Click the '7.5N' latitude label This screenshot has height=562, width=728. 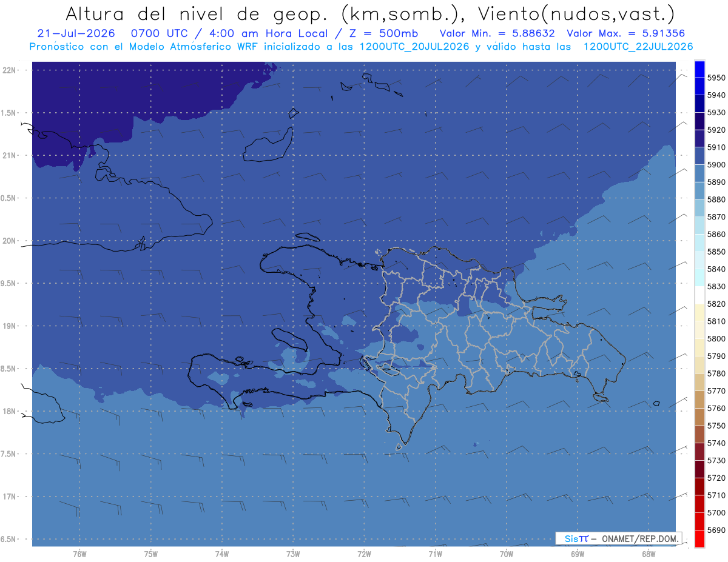coord(9,453)
